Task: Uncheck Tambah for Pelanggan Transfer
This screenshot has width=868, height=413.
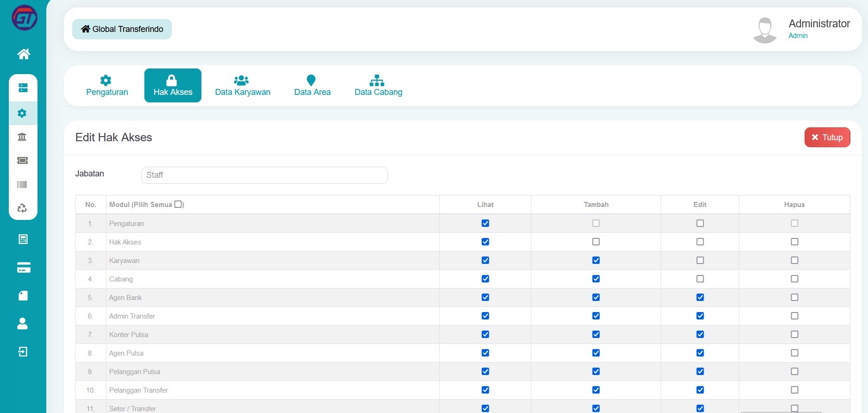Action: point(596,390)
